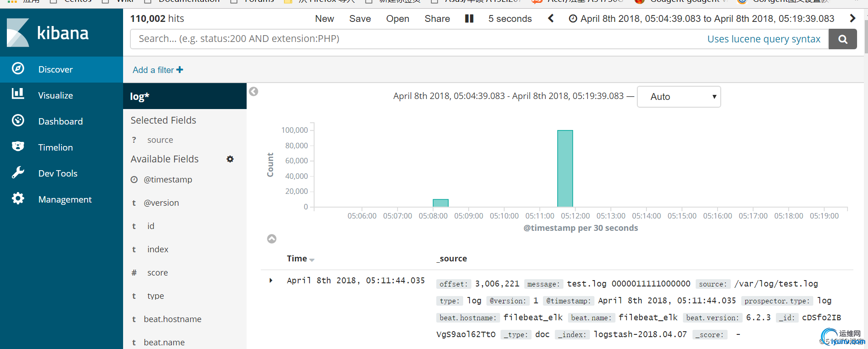Viewport: 868px width, 349px height.
Task: Click the message value test.log 0000011111000000
Action: click(x=629, y=284)
